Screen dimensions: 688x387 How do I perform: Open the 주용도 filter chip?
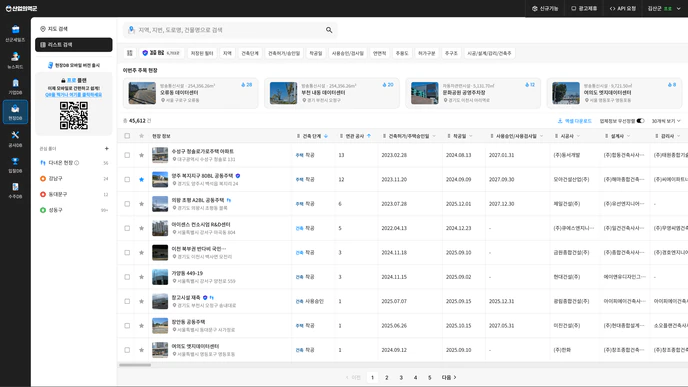(x=402, y=53)
